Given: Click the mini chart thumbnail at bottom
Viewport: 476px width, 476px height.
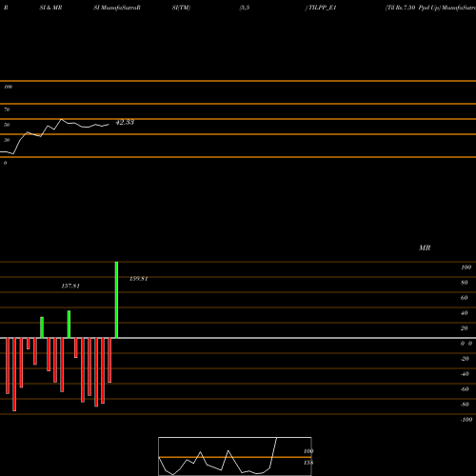Looking at the screenshot, I should pos(235,456).
